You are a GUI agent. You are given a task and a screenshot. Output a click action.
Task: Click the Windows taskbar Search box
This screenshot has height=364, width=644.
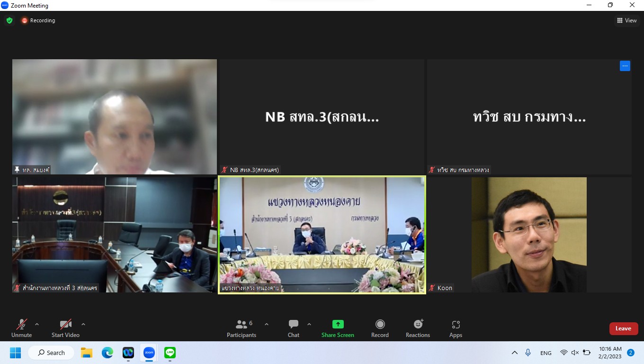point(51,353)
